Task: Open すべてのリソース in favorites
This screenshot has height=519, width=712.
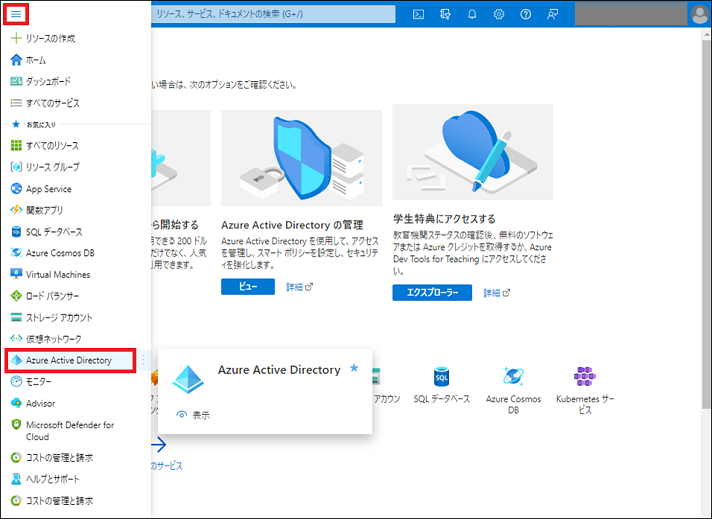Action: point(52,146)
